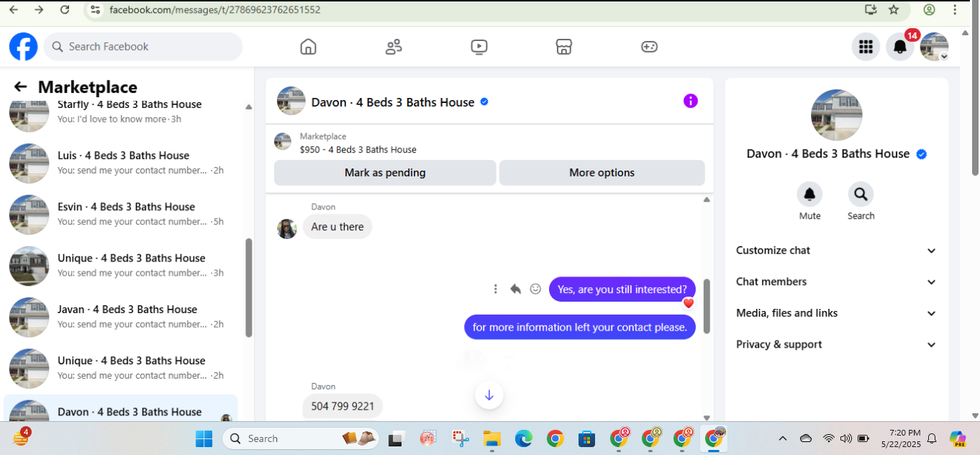Open Microsoft Store from taskbar
The width and height of the screenshot is (980, 455).
tap(586, 438)
